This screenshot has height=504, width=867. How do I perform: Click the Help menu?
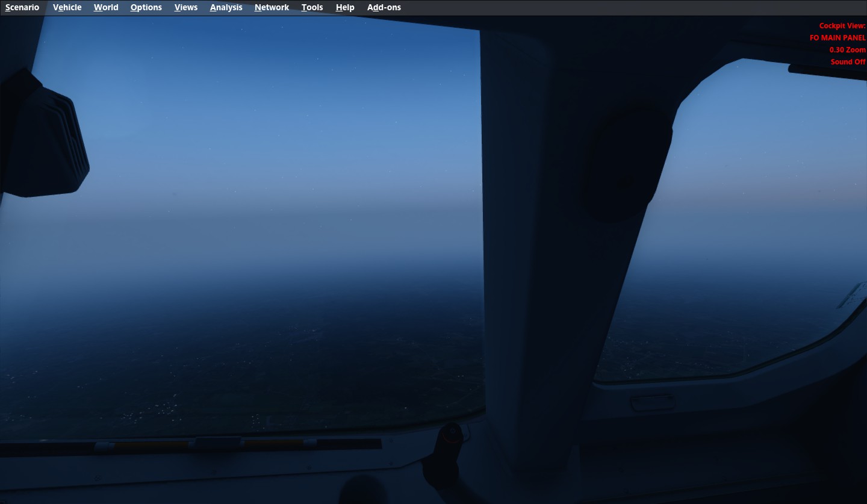click(x=345, y=7)
